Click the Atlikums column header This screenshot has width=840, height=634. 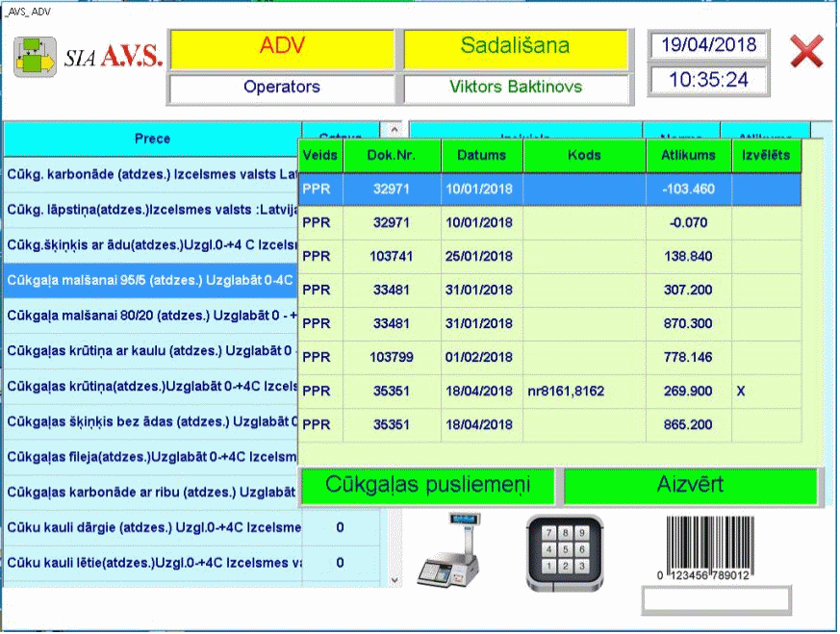coord(688,155)
